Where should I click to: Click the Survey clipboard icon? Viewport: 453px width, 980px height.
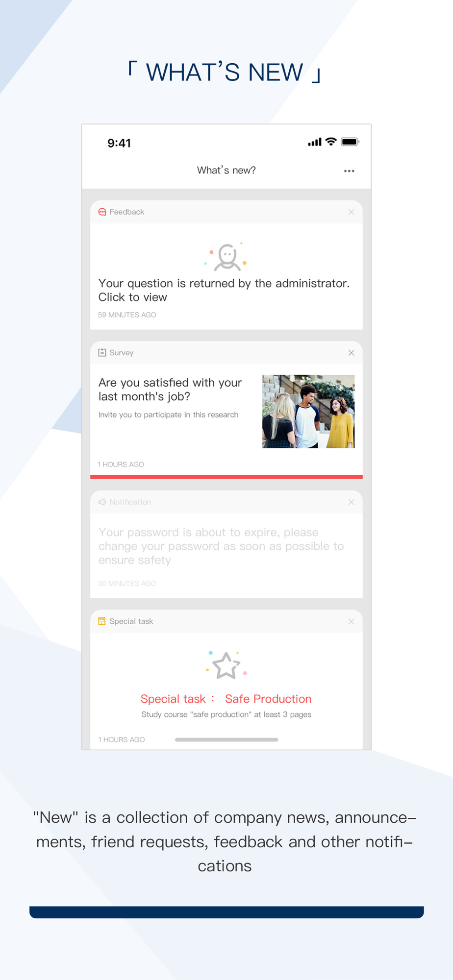click(x=102, y=353)
